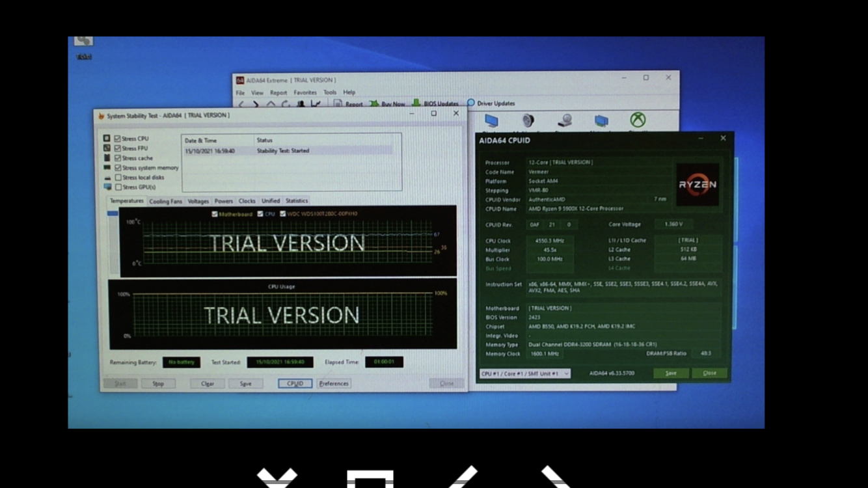Click the Xbox DirectX icon
The width and height of the screenshot is (868, 488).
click(x=637, y=120)
